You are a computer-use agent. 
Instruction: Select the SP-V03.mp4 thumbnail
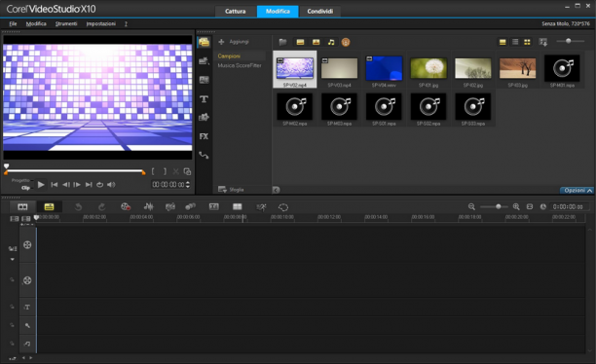pyautogui.click(x=340, y=69)
